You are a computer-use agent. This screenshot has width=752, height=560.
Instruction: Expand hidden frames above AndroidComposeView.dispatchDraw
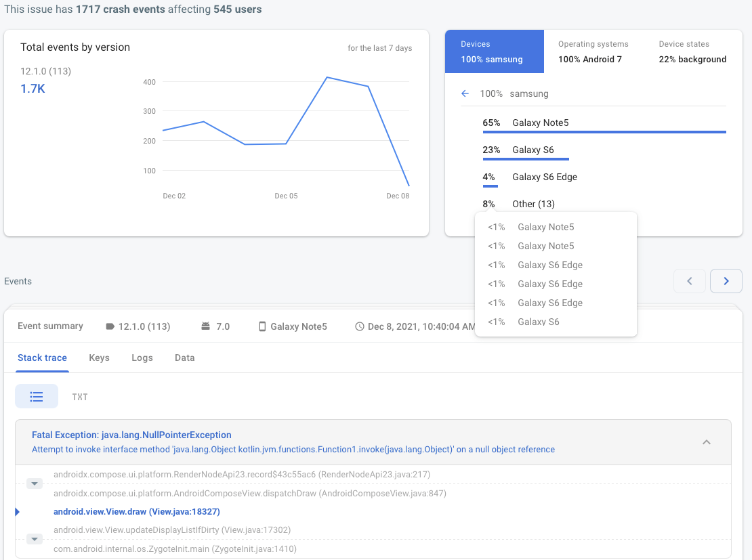point(35,483)
